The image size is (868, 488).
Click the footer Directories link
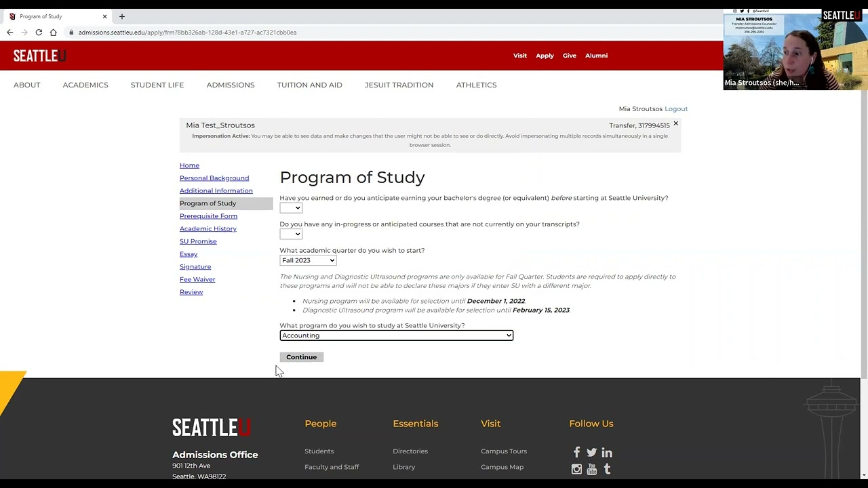click(x=410, y=451)
